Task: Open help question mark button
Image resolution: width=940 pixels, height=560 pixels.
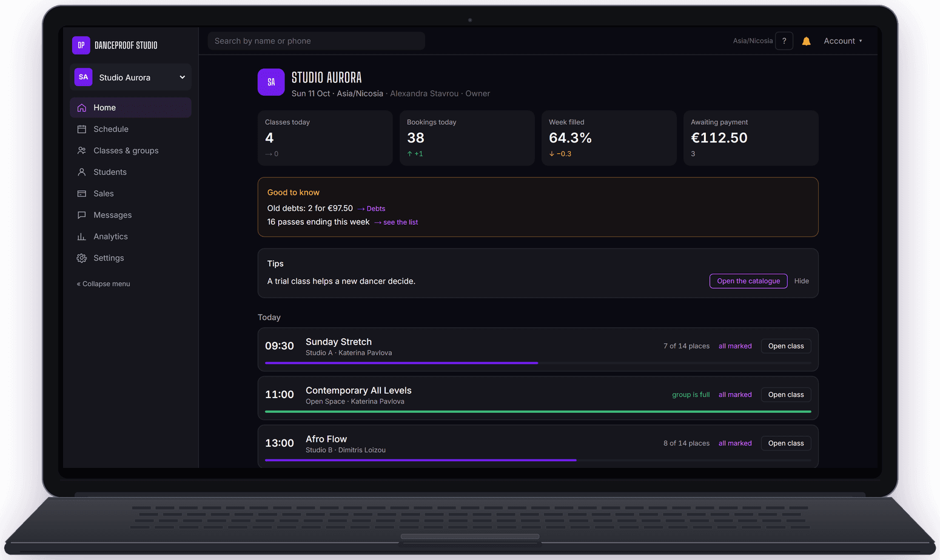Action: pos(784,41)
